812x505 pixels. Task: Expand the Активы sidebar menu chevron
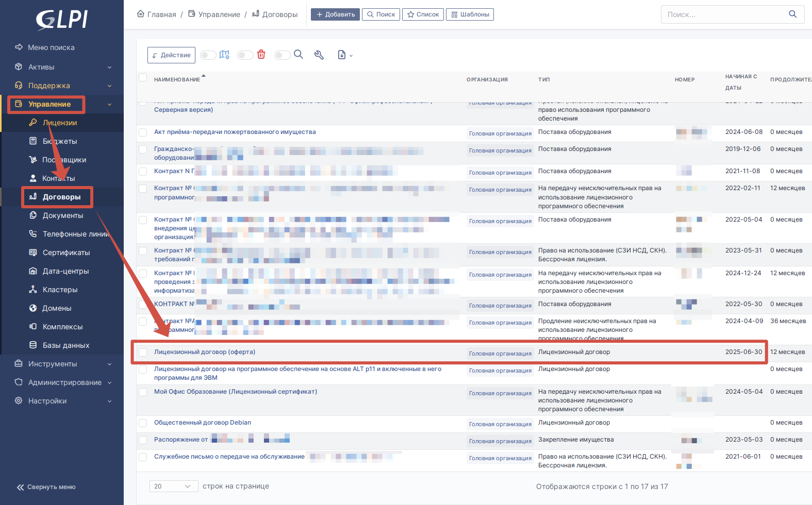coord(109,68)
